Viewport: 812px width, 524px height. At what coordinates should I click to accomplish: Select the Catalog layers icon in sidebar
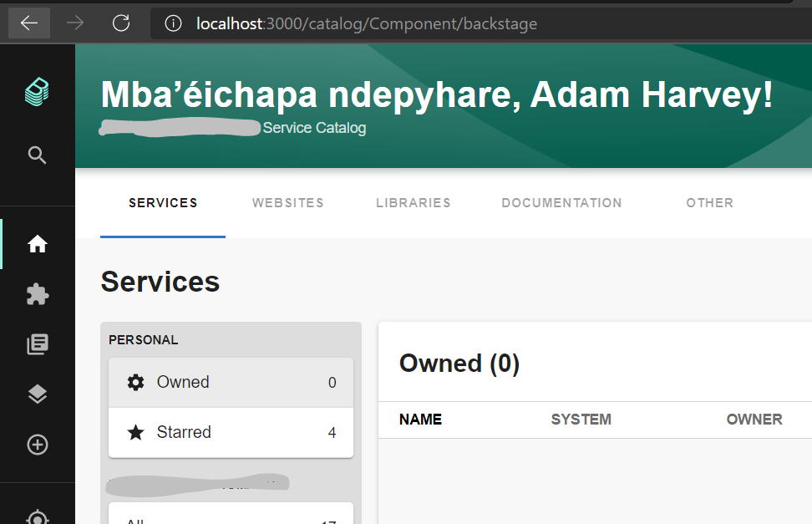coord(37,394)
